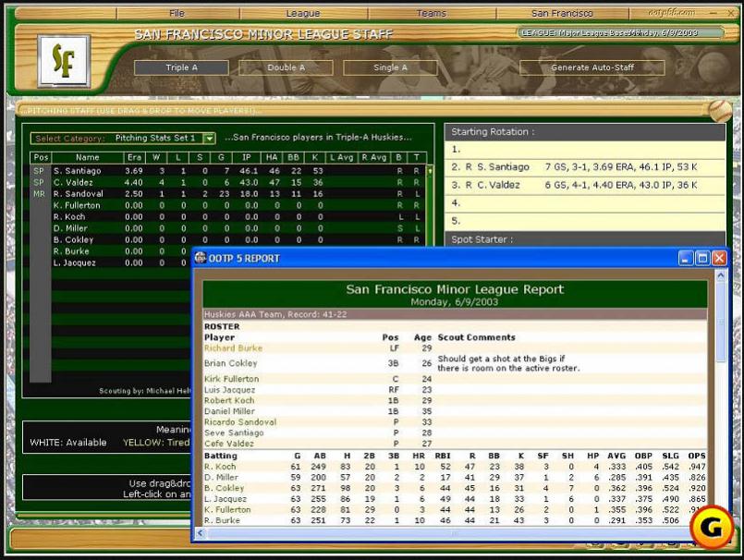Switch to the Single A staff
This screenshot has width=744, height=560.
pyautogui.click(x=390, y=67)
